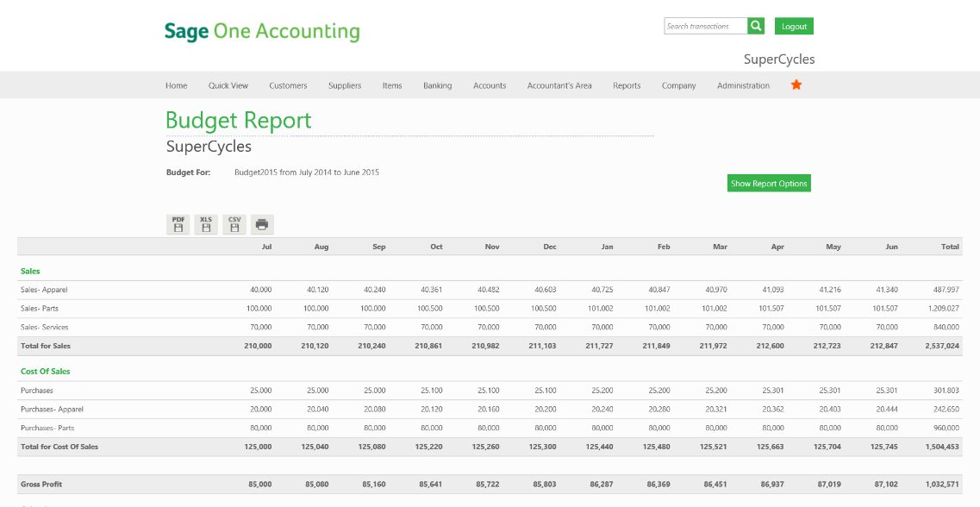Export the report as CSV

click(x=234, y=224)
